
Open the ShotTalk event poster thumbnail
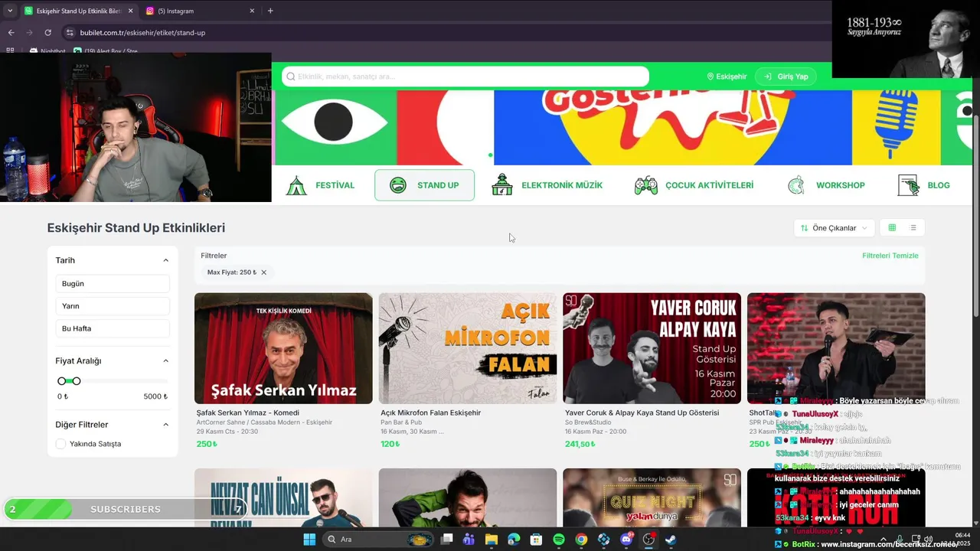(836, 348)
